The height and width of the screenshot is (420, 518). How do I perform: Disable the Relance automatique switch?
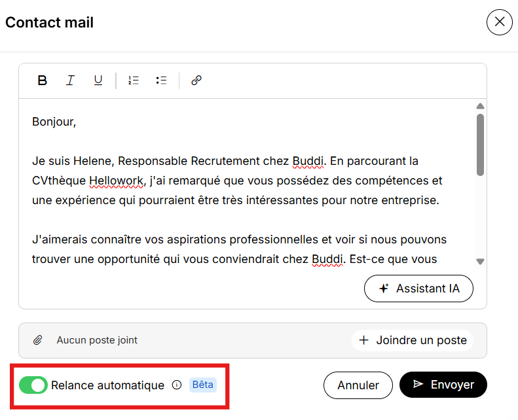tap(33, 385)
